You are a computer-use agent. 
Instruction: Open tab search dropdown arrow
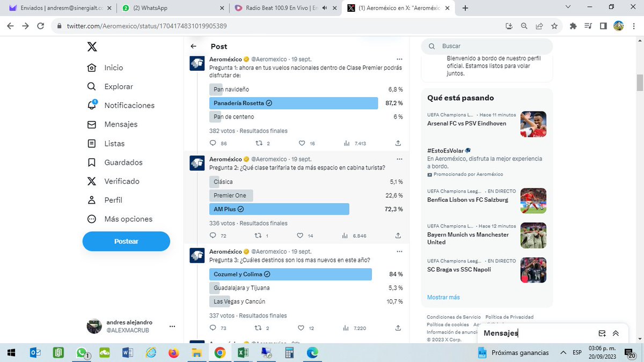pyautogui.click(x=568, y=7)
